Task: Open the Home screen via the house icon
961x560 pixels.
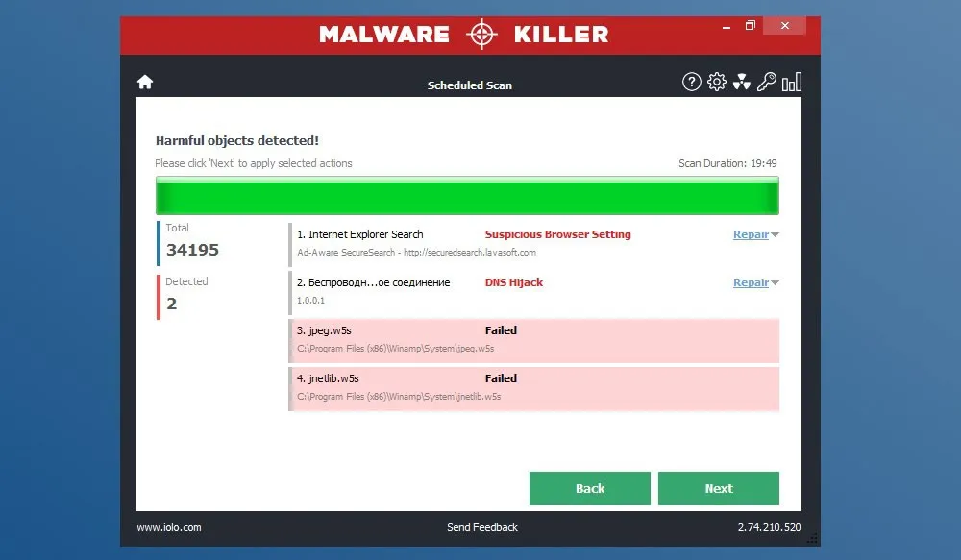Action: 144,82
